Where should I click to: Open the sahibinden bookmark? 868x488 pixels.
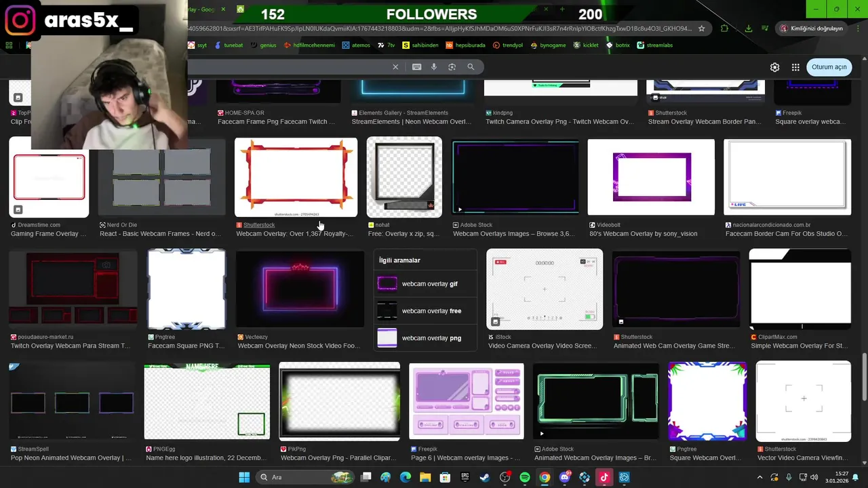pos(420,45)
